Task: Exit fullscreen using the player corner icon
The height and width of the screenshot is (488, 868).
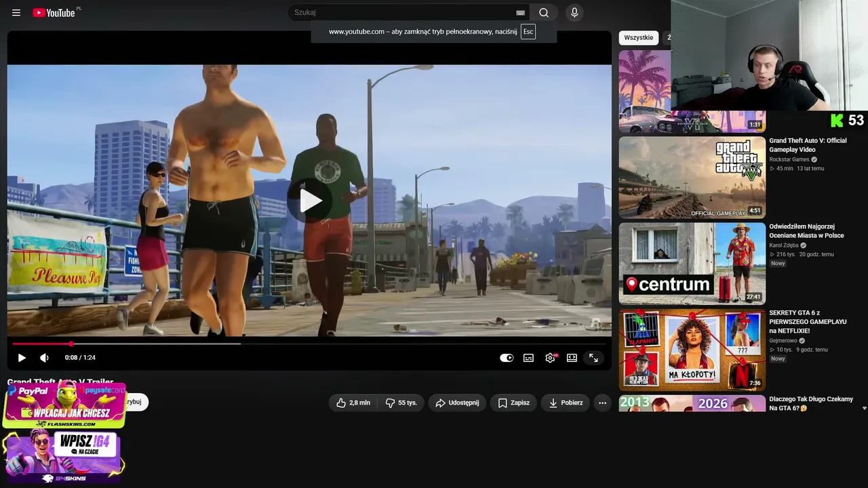Action: (x=593, y=358)
